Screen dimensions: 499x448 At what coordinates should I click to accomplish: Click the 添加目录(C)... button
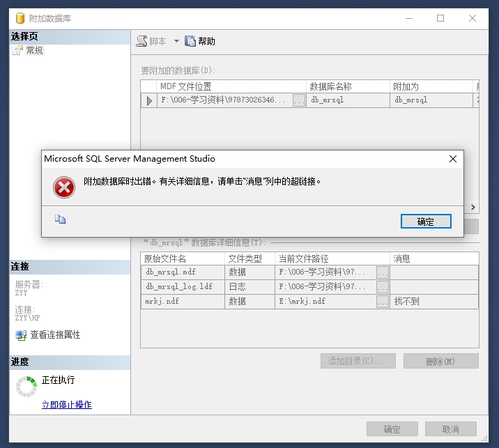click(358, 361)
